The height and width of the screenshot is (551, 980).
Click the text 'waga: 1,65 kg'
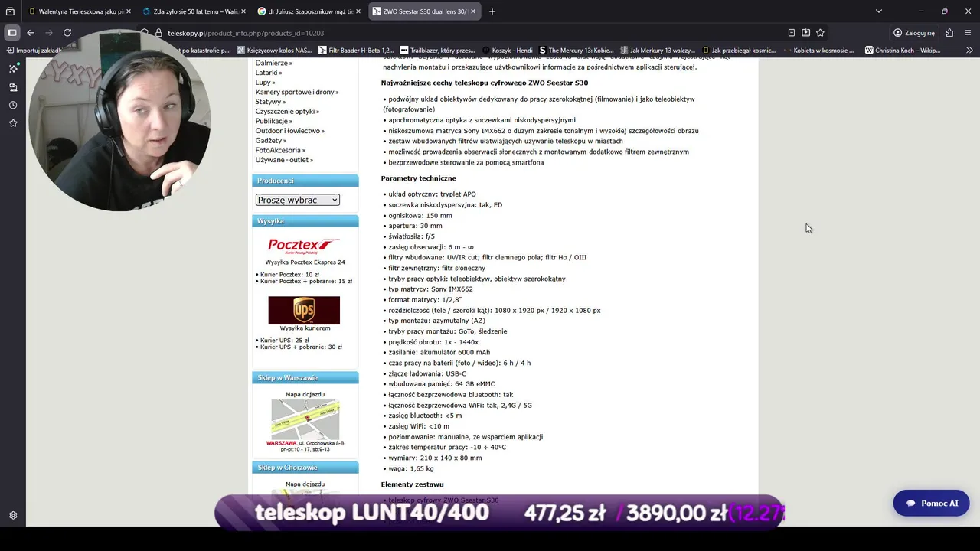coord(411,468)
